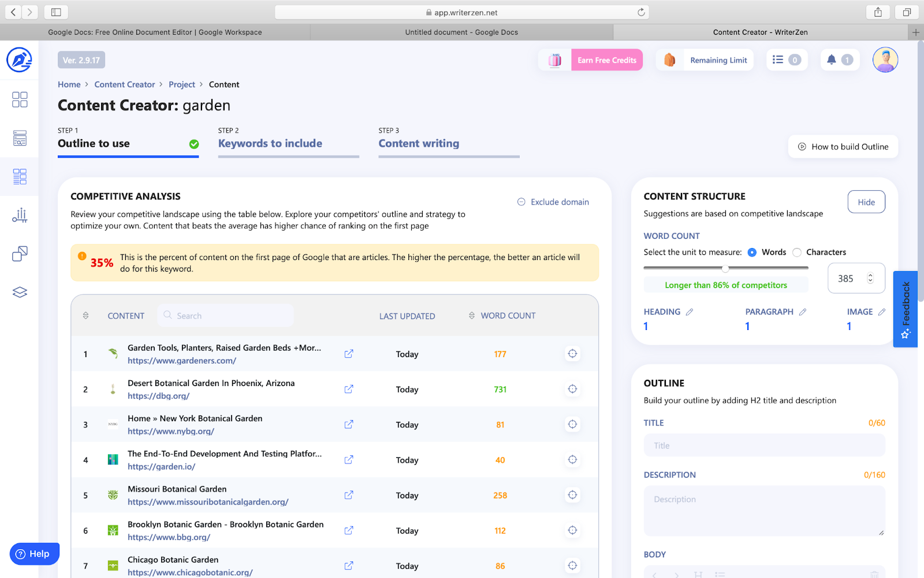The image size is (924, 578).
Task: Select the Characters unit radio button
Action: 797,252
